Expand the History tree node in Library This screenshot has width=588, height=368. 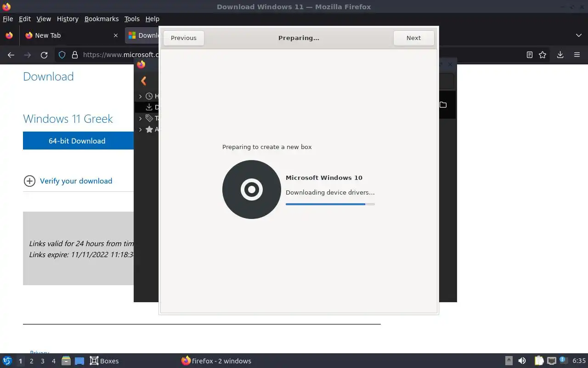(x=141, y=96)
